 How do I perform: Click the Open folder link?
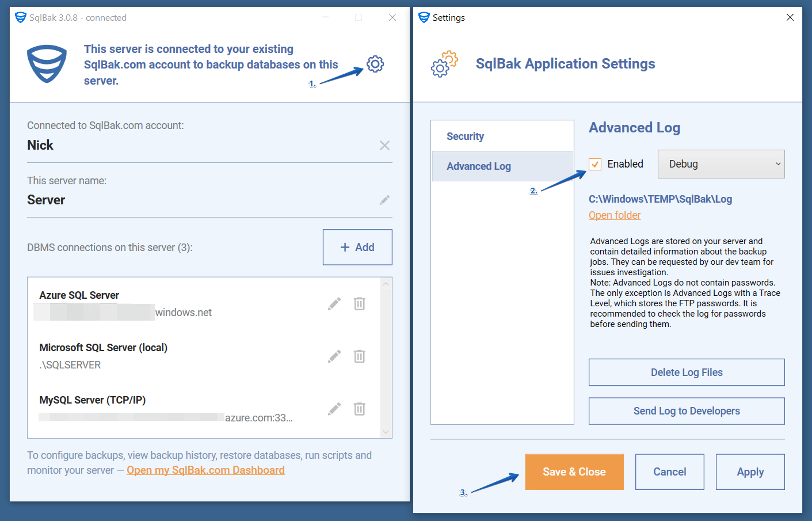tap(615, 215)
